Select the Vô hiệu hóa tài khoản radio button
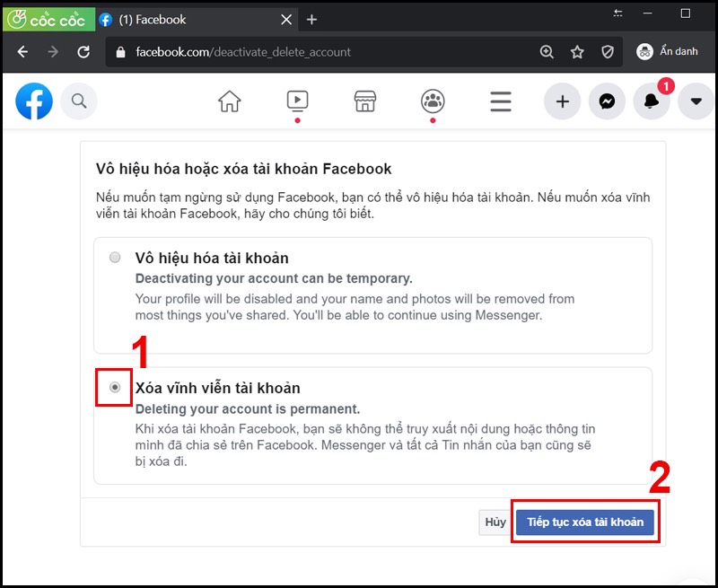 pos(115,257)
